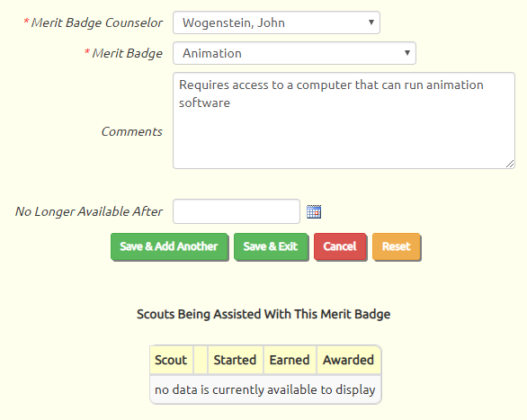527x420 pixels.
Task: Click Scouts Being Assisted heading text
Action: [263, 314]
